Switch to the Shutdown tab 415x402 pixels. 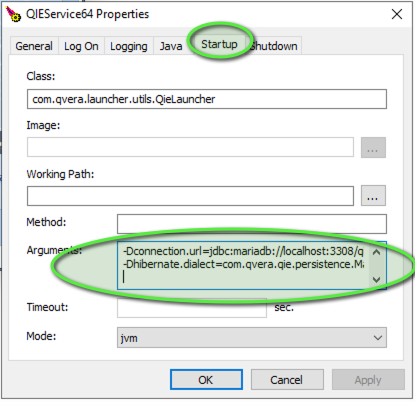(274, 46)
